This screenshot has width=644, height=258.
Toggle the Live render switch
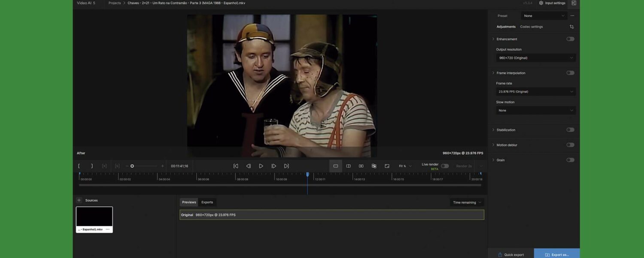445,166
